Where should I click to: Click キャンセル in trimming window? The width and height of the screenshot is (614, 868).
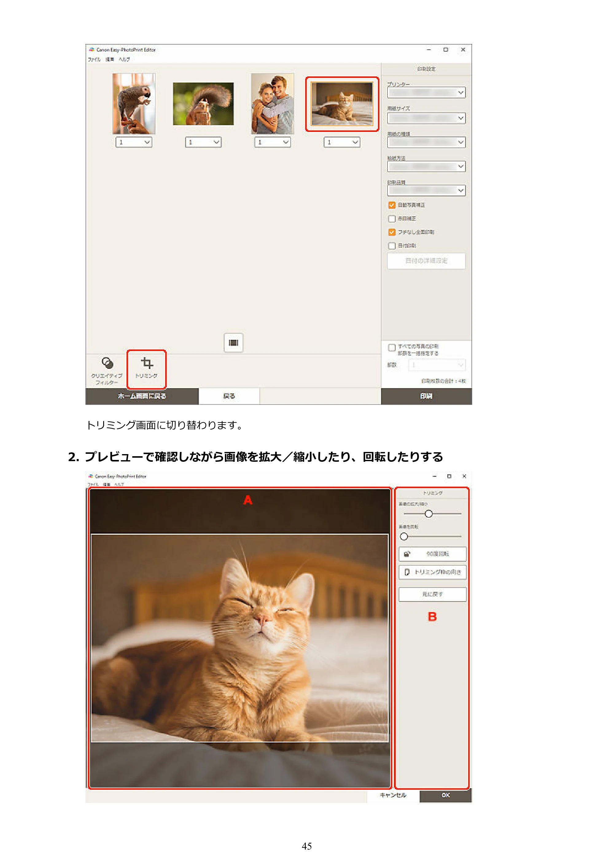point(393,795)
